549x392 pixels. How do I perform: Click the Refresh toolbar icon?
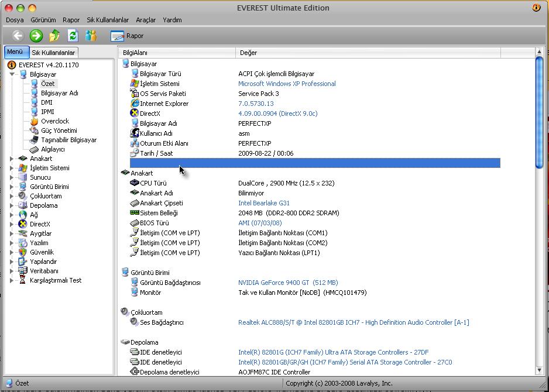pos(73,36)
